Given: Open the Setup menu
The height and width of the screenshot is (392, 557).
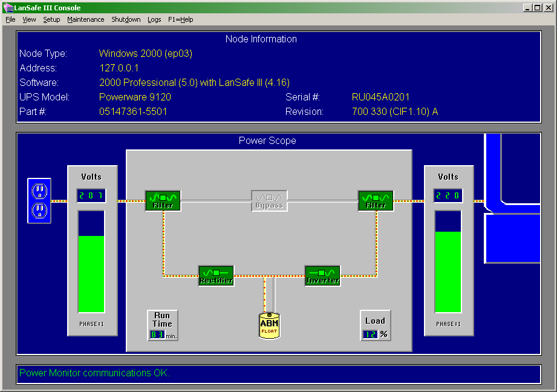Looking at the screenshot, I should (51, 19).
